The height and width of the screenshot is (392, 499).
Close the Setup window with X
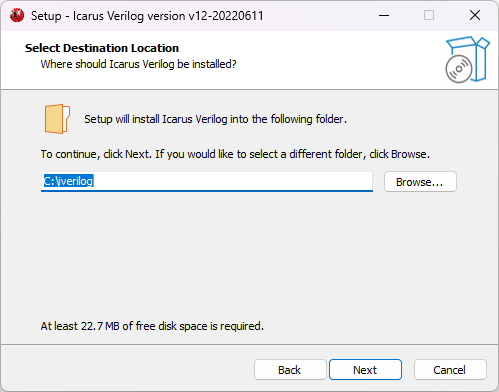click(x=475, y=15)
